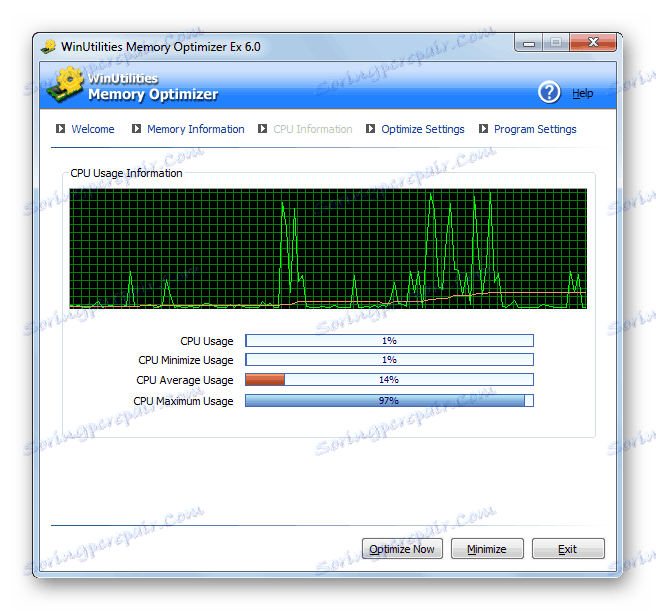Click the CPU Average Usage 14% bar
The height and width of the screenshot is (611, 656).
pyautogui.click(x=390, y=380)
